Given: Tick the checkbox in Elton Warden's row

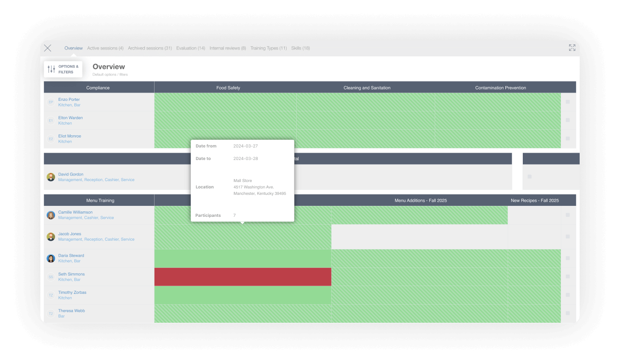Looking at the screenshot, I should (568, 120).
